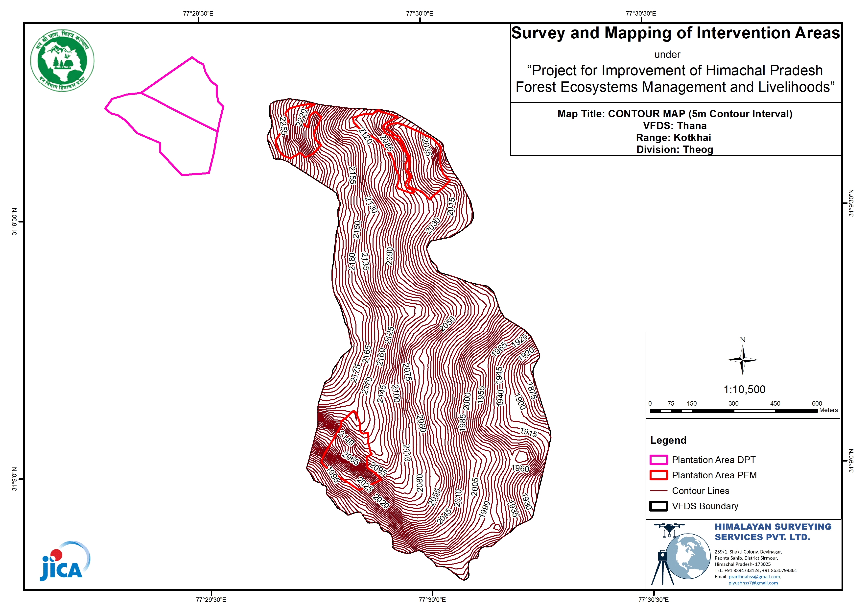Click the 2085 contour label
The width and height of the screenshot is (868, 614).
tap(386, 143)
